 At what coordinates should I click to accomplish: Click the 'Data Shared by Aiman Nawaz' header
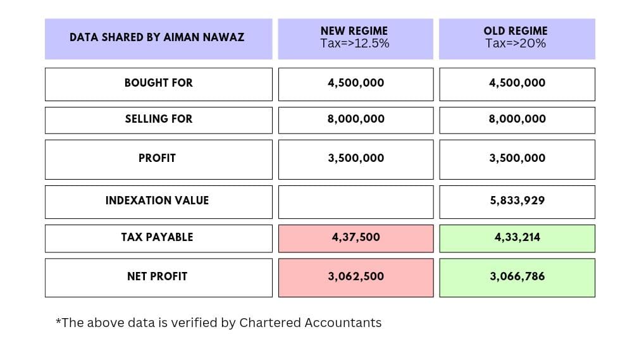157,38
